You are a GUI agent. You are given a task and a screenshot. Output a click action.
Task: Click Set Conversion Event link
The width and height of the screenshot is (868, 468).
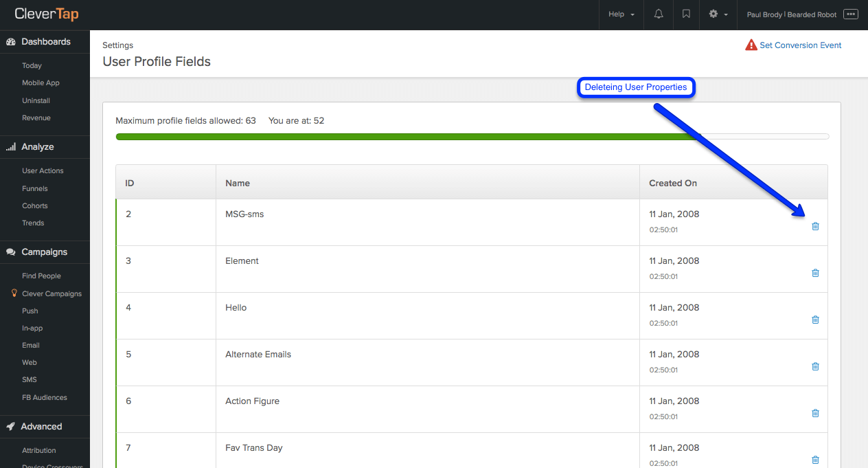point(800,45)
